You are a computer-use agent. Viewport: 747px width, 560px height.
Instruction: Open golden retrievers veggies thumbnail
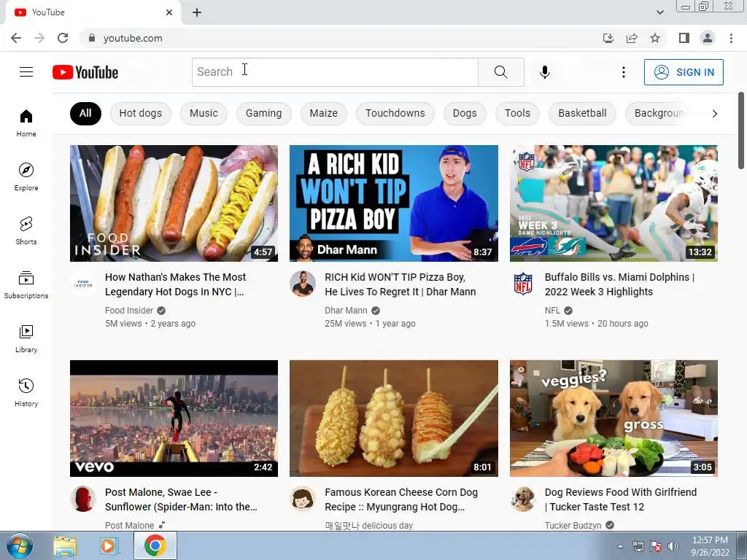tap(614, 418)
